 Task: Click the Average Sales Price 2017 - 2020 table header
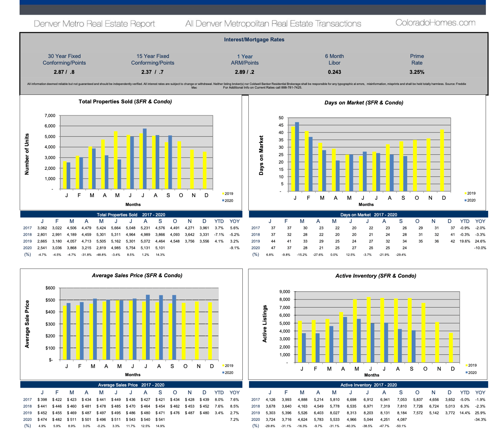pyautogui.click(x=131, y=385)
